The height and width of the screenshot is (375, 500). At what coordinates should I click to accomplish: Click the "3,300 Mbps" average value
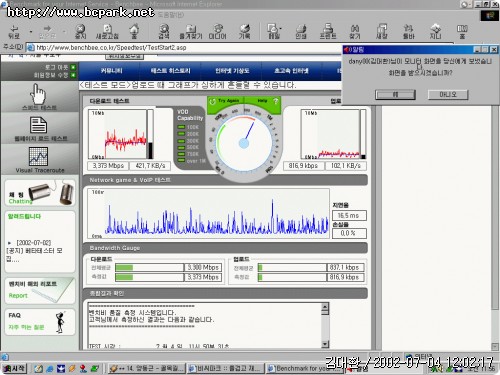pos(203,267)
